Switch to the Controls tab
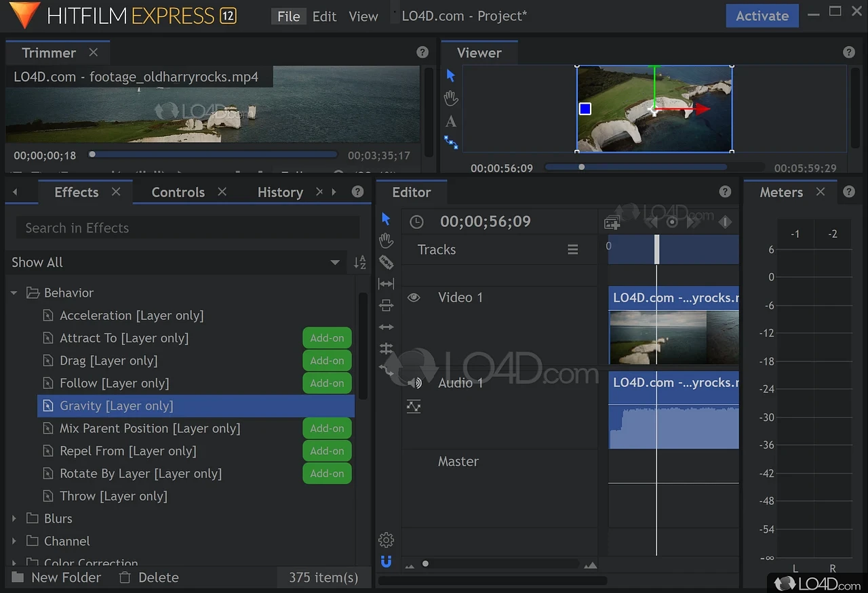 pos(178,192)
